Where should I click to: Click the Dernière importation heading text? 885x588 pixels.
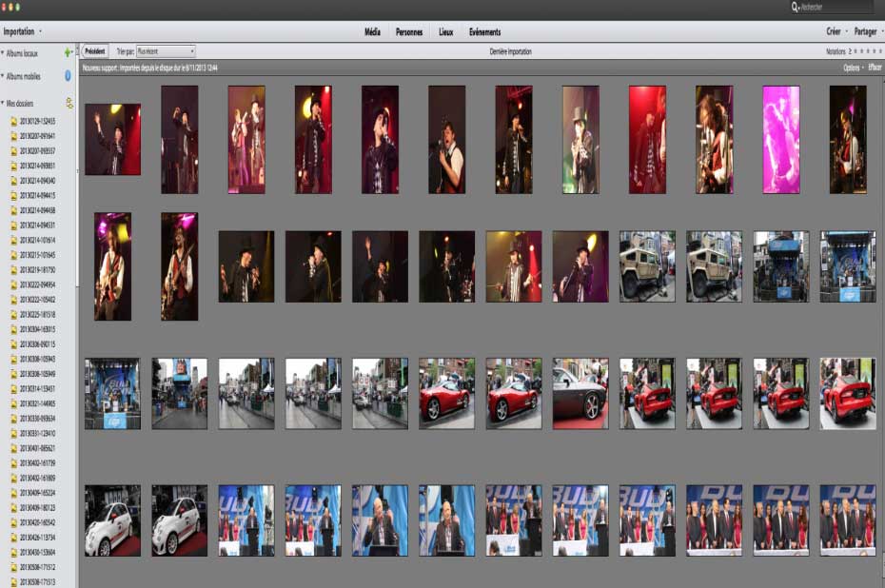[510, 51]
